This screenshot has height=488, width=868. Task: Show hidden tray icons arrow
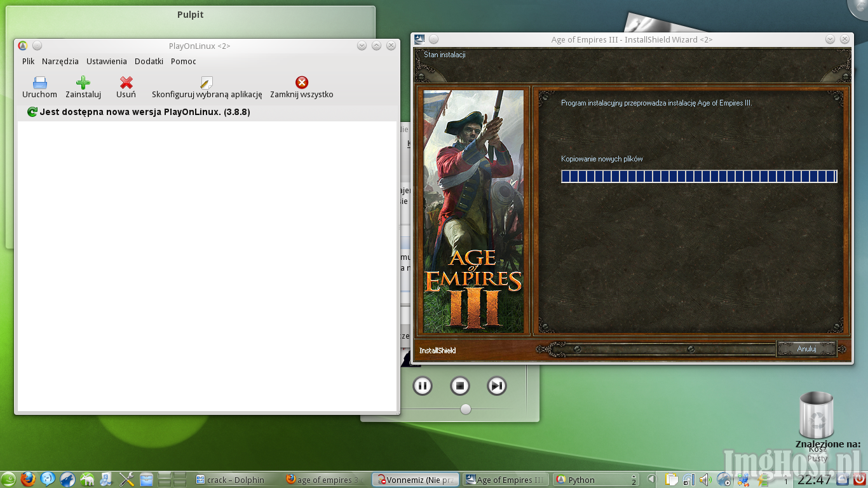pos(651,479)
